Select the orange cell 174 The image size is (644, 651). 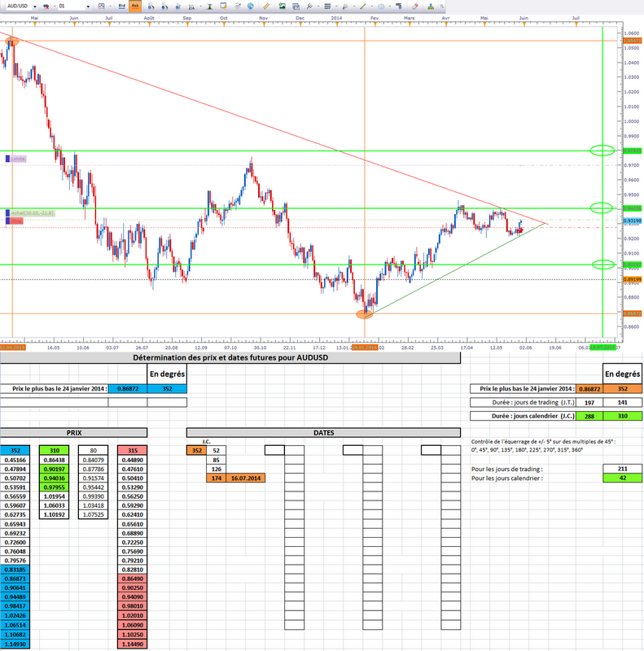(216, 478)
